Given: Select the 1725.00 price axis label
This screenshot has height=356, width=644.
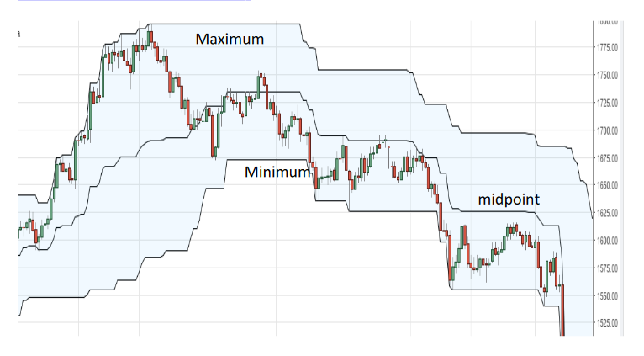Looking at the screenshot, I should point(608,103).
